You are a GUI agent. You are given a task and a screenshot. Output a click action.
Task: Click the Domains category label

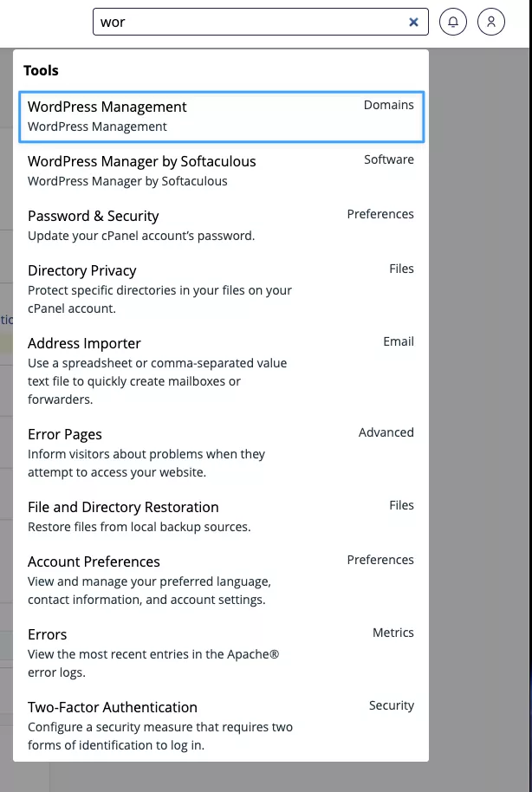[x=389, y=105]
